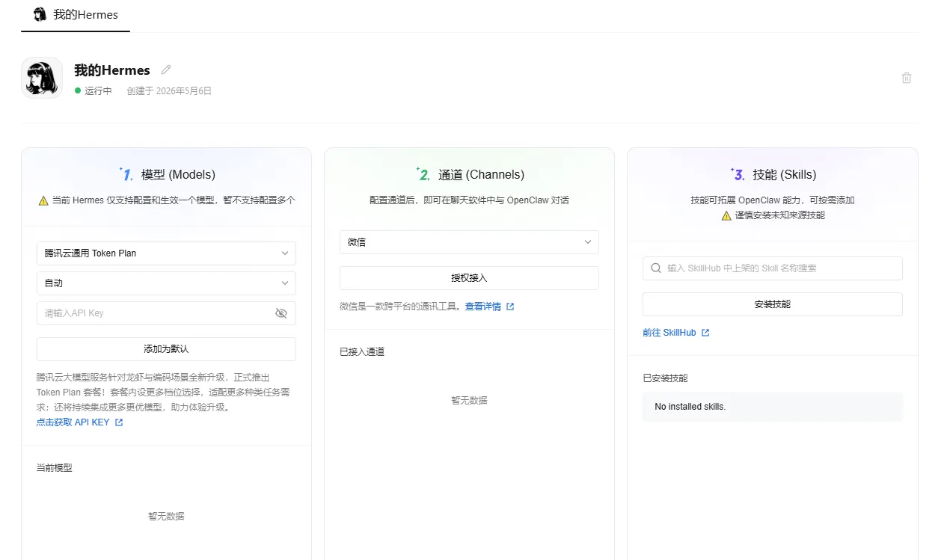The height and width of the screenshot is (560, 950).
Task: Expand the 自动 model dropdown
Action: pos(166,283)
